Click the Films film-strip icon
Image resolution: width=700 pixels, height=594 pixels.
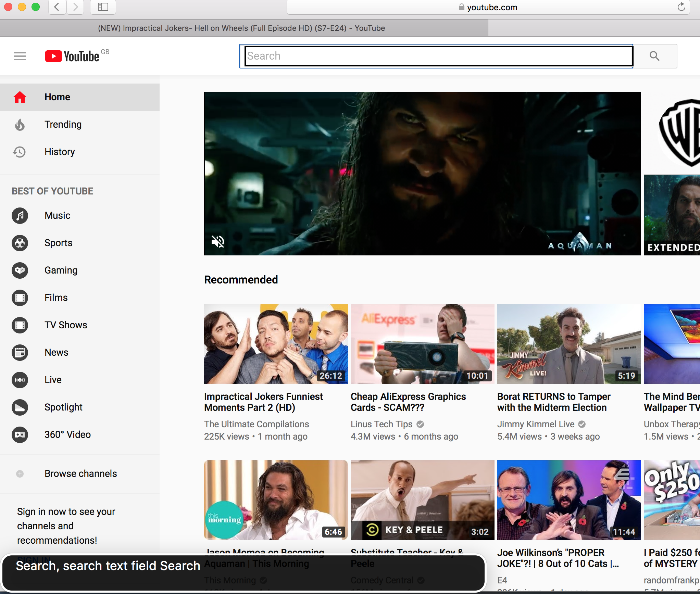(20, 298)
